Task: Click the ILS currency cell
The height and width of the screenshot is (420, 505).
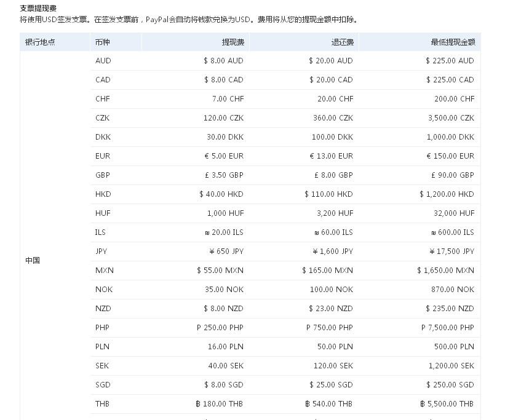Action: click(x=100, y=232)
